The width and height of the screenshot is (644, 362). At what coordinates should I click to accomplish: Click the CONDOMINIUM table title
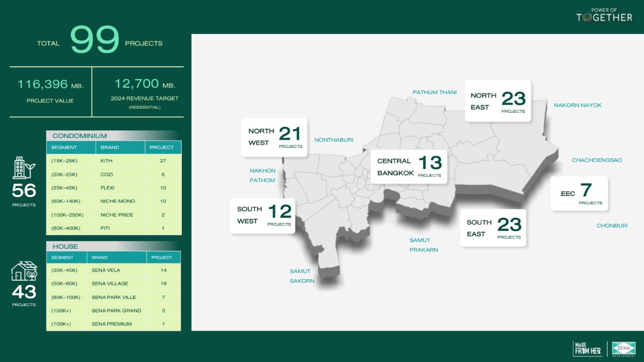click(80, 136)
